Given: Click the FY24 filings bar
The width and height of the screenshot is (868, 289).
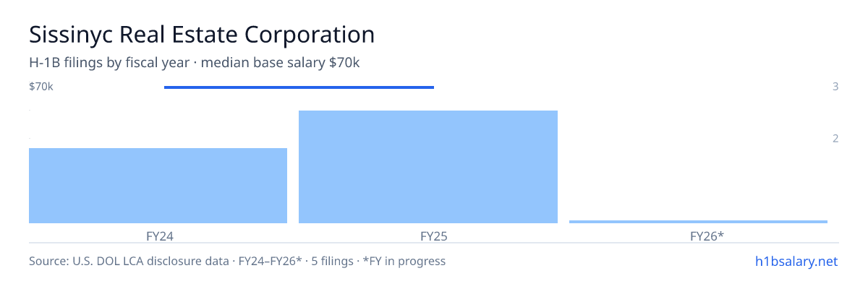Looking at the screenshot, I should [x=158, y=186].
